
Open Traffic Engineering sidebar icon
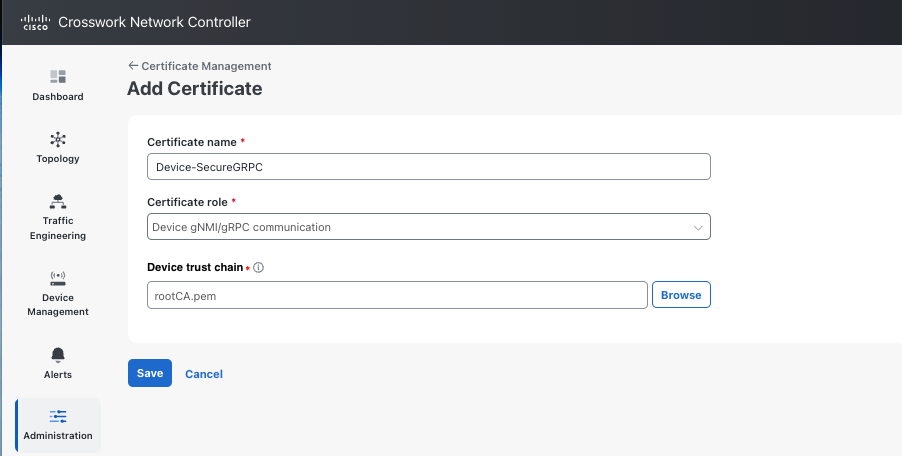coord(58,201)
